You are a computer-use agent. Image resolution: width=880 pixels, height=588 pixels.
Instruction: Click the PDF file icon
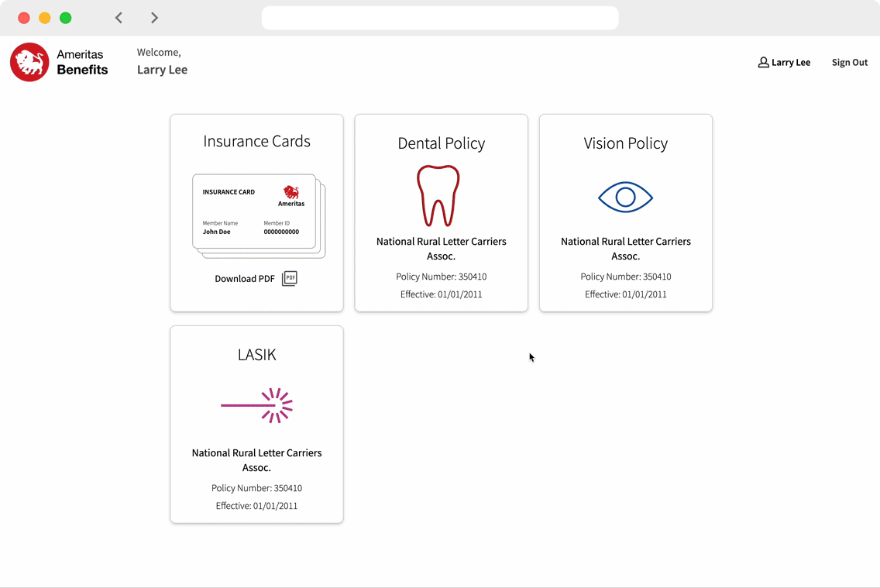[289, 278]
